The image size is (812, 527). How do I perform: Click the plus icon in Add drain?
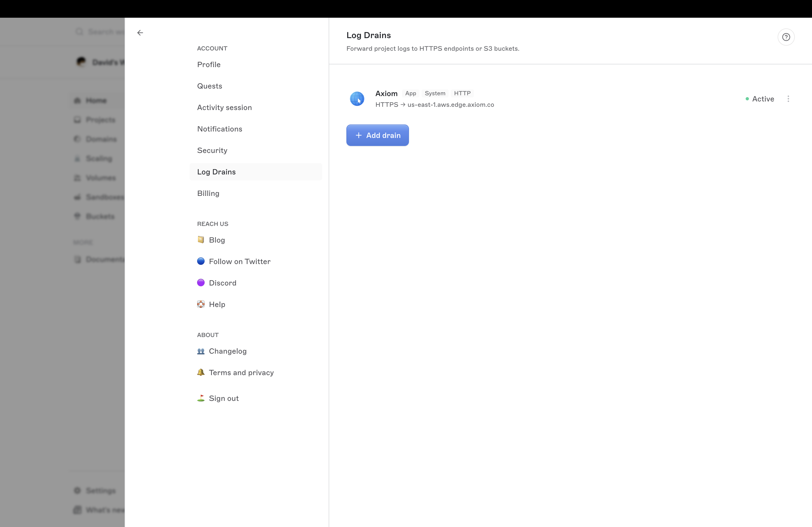click(x=358, y=135)
